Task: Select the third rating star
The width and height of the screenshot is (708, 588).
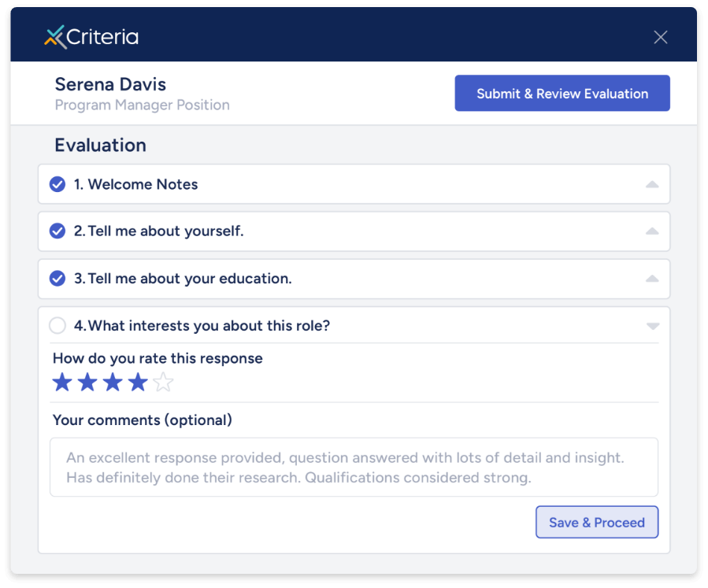Action: tap(112, 382)
